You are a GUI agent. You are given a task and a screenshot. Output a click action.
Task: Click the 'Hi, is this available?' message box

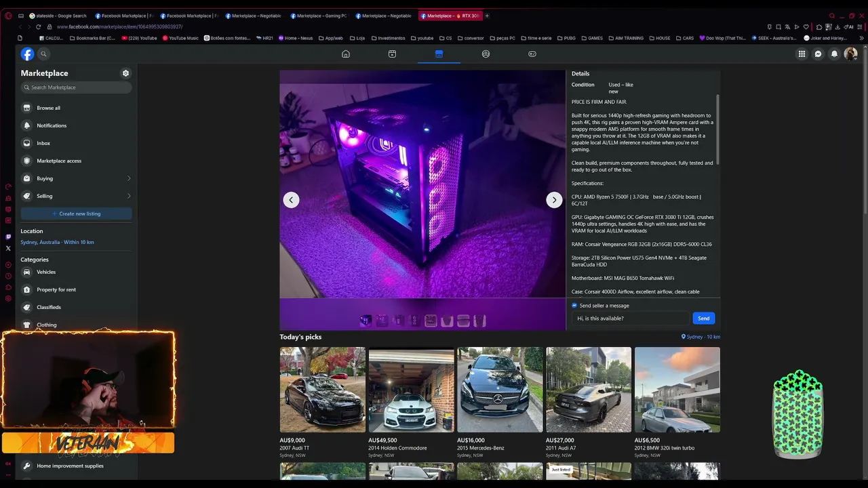pyautogui.click(x=631, y=319)
